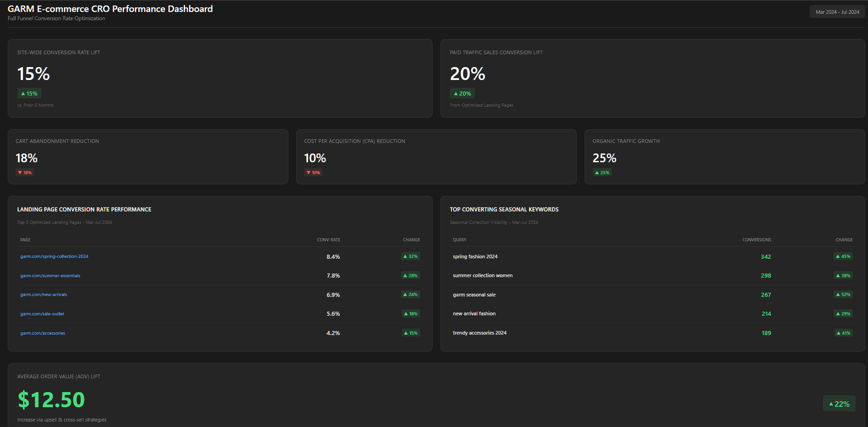Click the 32% change badge for spring-collection-2024

tap(411, 256)
